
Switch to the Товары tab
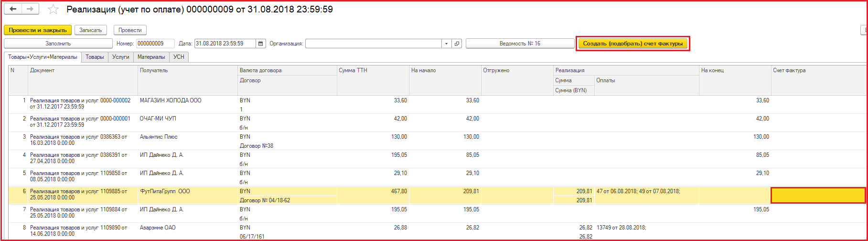point(95,57)
